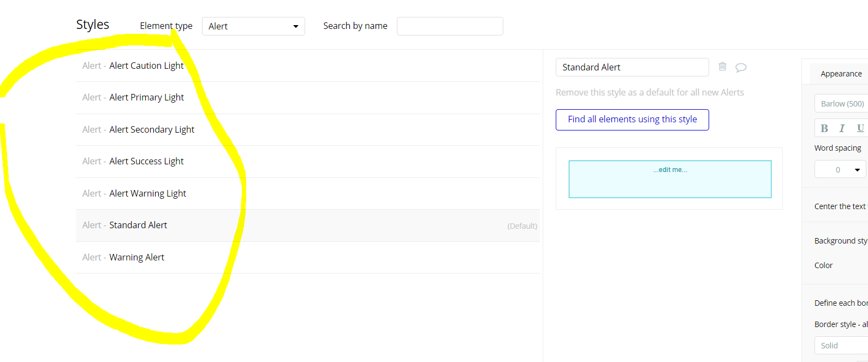This screenshot has height=362, width=868.
Task: Toggle bold text formatting
Action: pyautogui.click(x=824, y=128)
